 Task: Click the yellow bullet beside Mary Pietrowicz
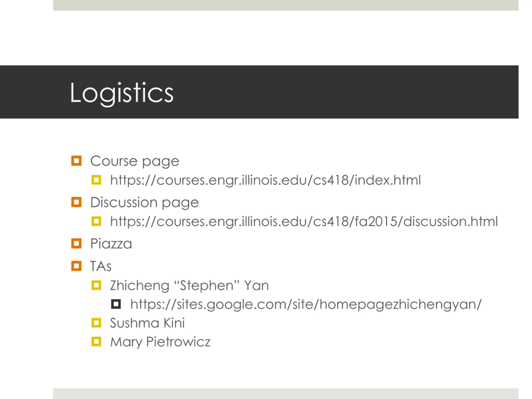pyautogui.click(x=96, y=341)
